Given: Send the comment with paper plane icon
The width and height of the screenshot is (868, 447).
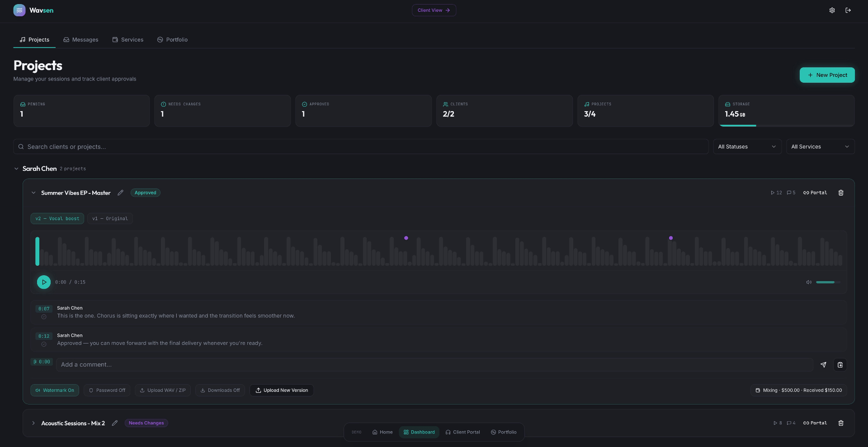Looking at the screenshot, I should [823, 365].
